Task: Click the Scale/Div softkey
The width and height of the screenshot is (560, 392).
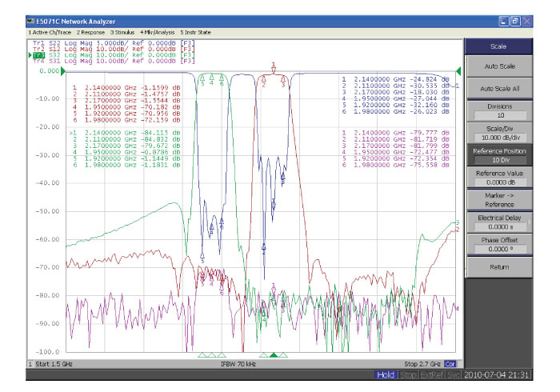Action: (x=500, y=133)
